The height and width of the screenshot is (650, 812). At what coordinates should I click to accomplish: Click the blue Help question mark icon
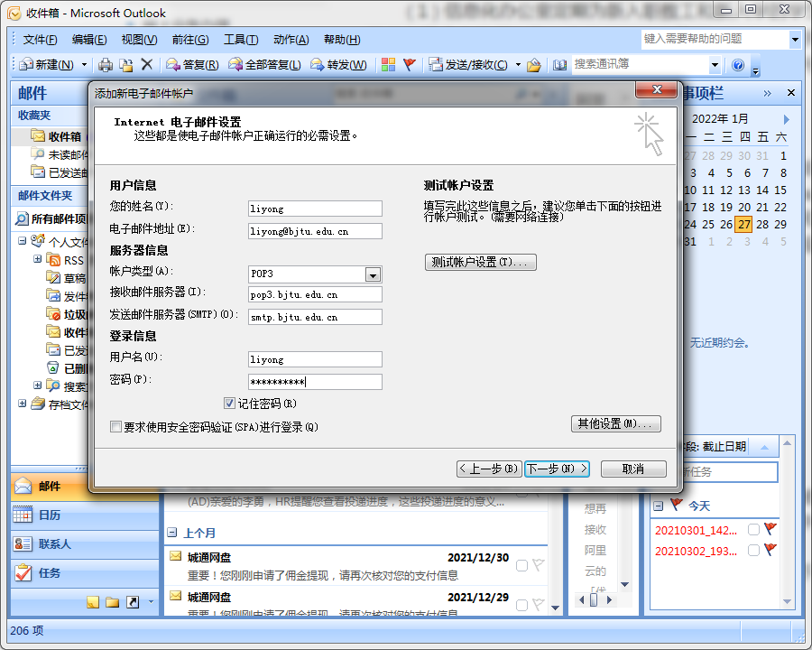click(738, 65)
